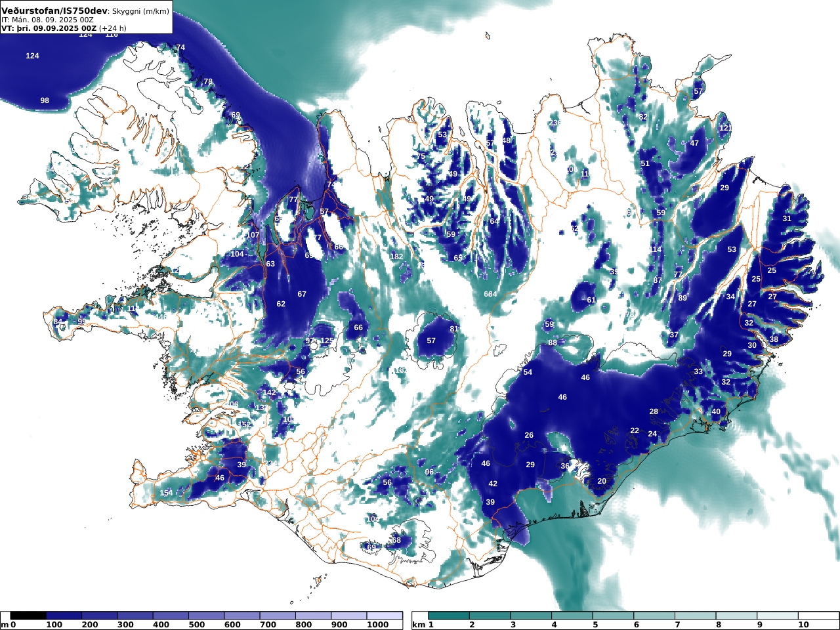
Task: Click the visibility value '89' on the map
Action: click(682, 298)
